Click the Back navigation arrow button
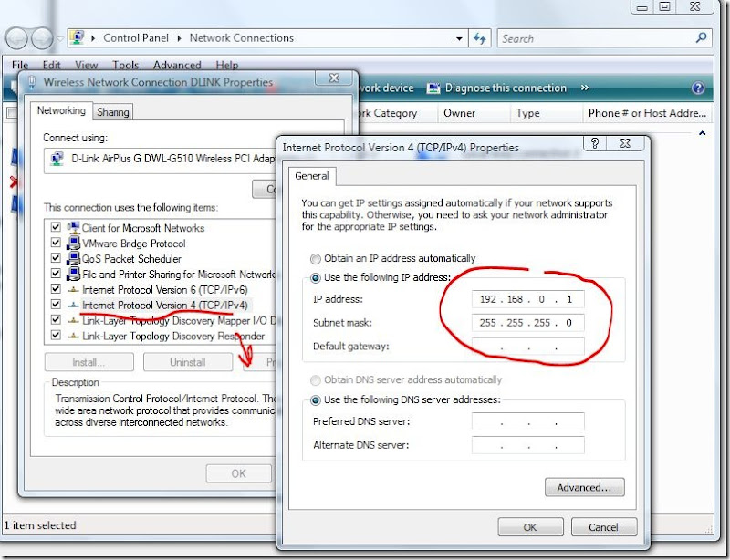730x560 pixels. click(x=16, y=38)
